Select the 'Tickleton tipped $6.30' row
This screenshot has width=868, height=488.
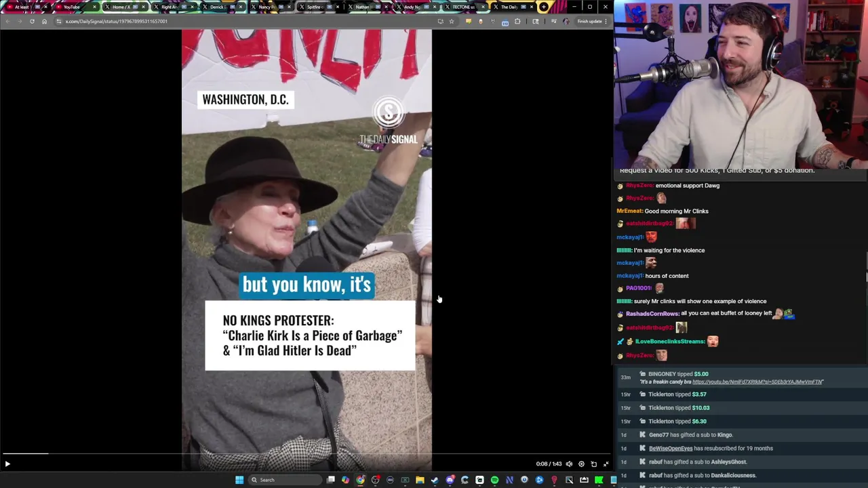743,421
